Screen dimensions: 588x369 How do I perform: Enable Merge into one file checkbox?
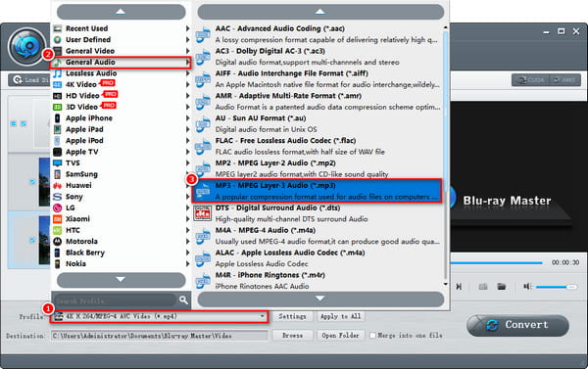(x=372, y=336)
